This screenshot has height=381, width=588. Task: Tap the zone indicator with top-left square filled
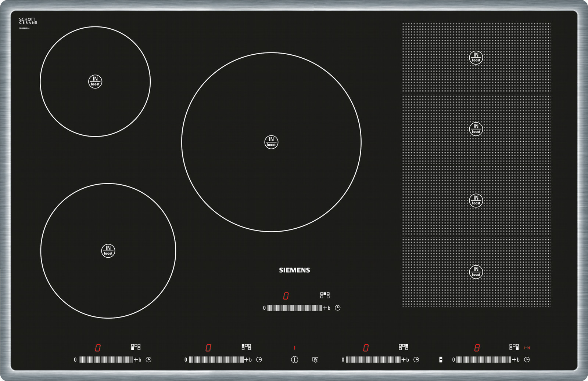click(246, 347)
